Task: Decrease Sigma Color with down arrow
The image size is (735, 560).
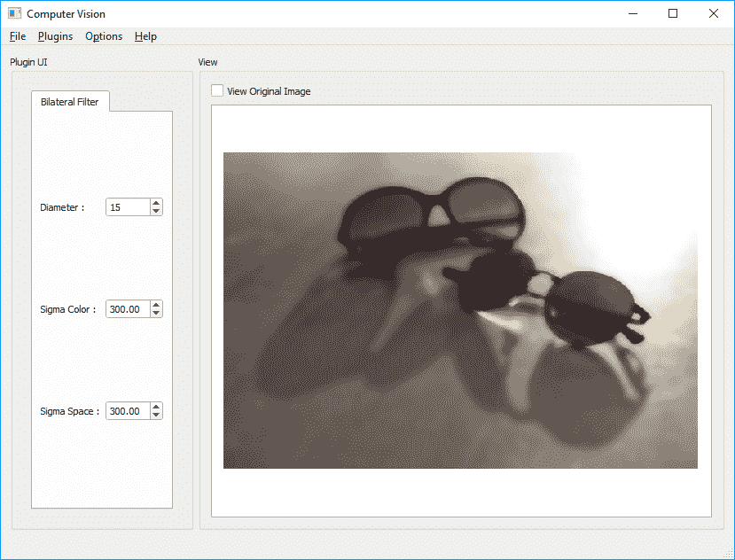Action: 156,314
